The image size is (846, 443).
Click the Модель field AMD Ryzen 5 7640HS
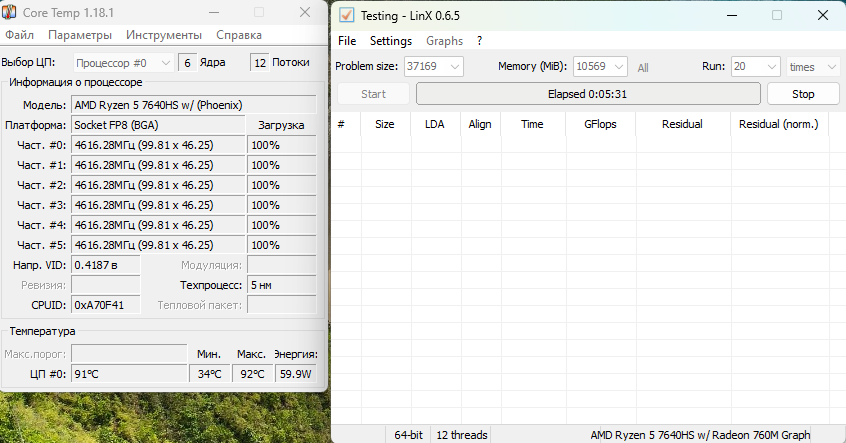[x=194, y=105]
